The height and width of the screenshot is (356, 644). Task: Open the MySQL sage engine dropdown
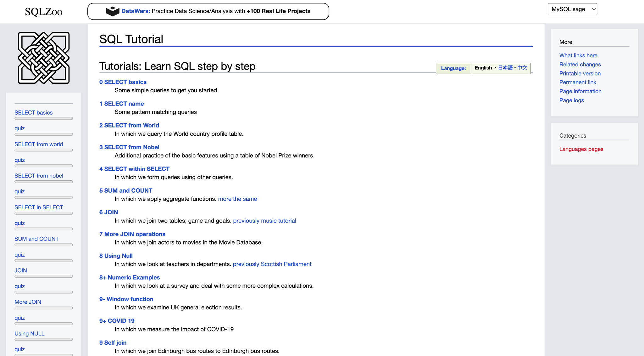click(572, 9)
